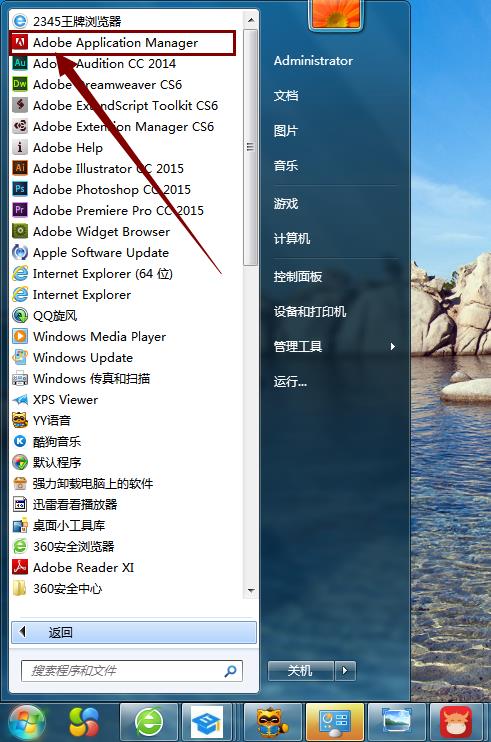
Task: Launch Windows Media Player icon
Action: point(20,336)
